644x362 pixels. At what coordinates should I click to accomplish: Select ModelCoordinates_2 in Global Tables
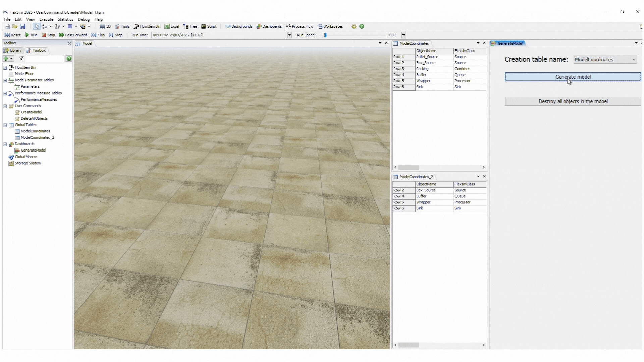click(x=37, y=138)
